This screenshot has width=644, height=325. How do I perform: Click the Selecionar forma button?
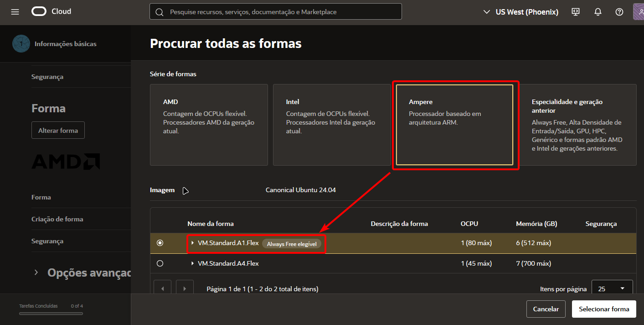604,309
